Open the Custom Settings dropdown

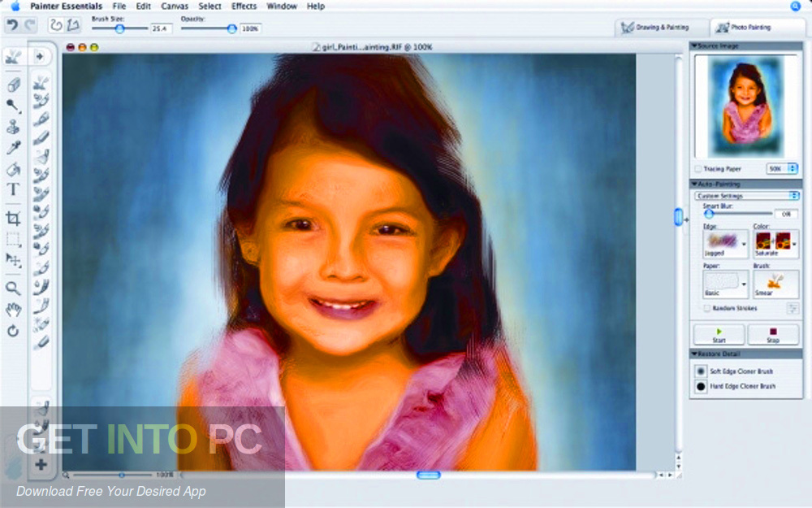pos(746,196)
